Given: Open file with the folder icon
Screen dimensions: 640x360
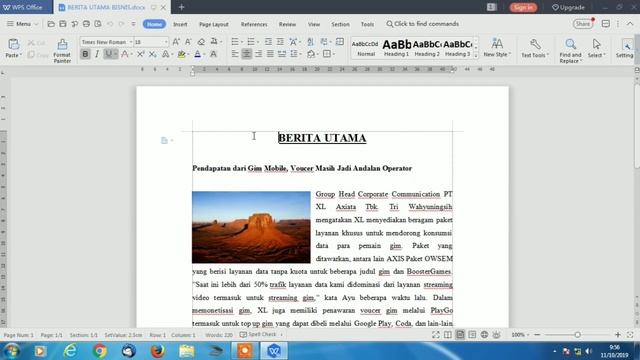Looking at the screenshot, I should [x=51, y=24].
